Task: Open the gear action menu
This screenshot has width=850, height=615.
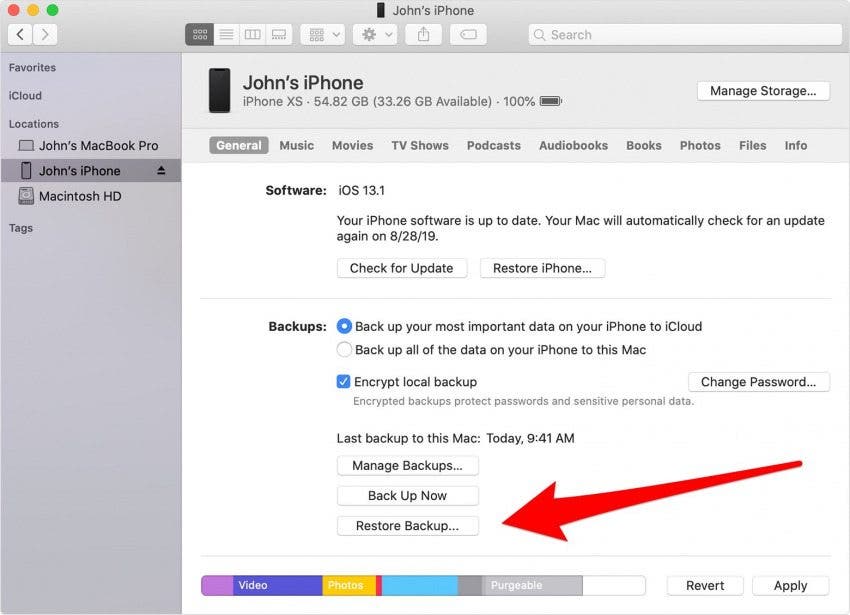Action: pyautogui.click(x=375, y=35)
